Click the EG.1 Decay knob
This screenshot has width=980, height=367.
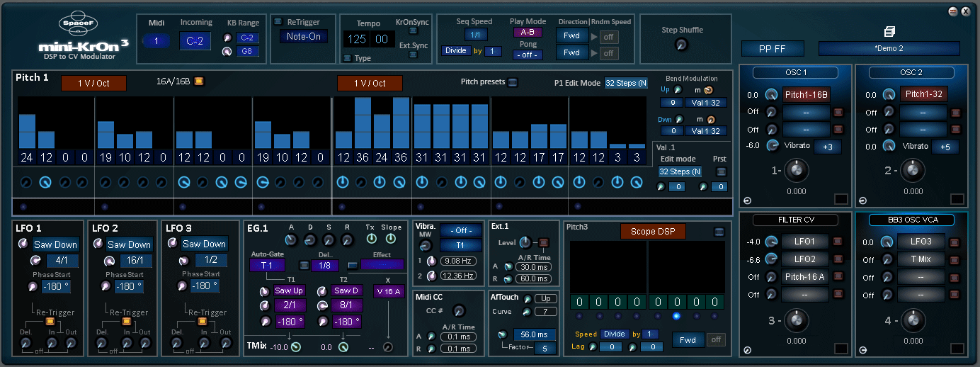(310, 239)
